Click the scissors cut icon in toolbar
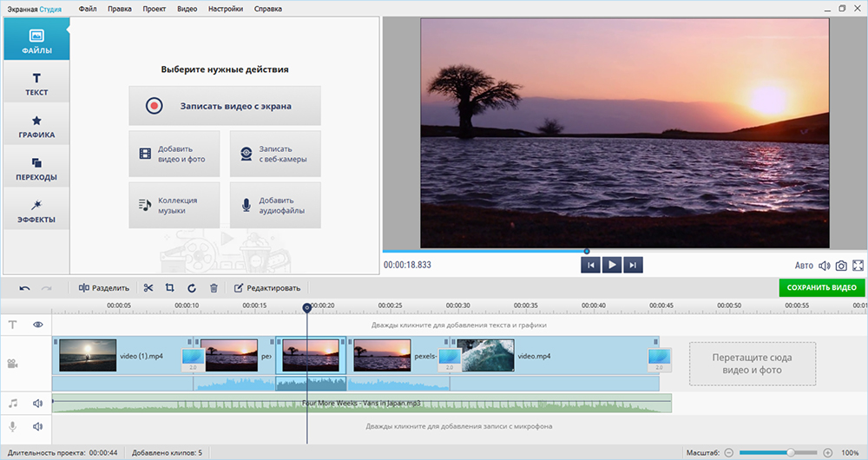868x460 pixels. [x=148, y=288]
